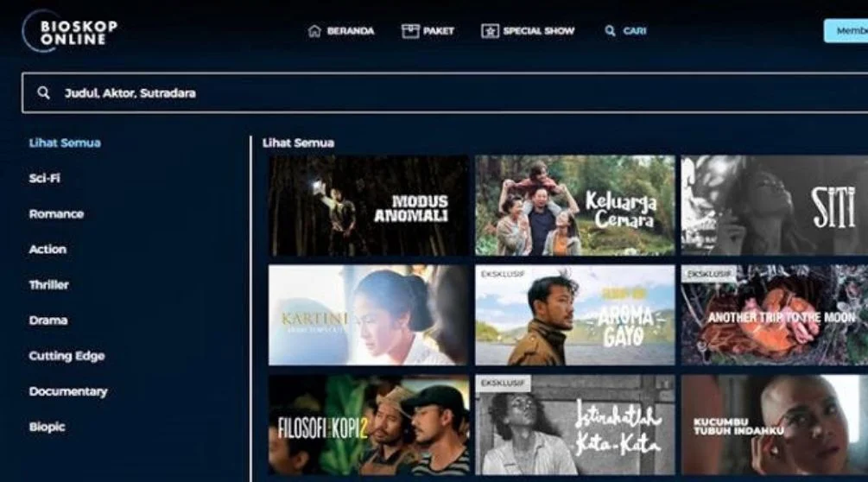Click the Filosofi Kopi 2 thumbnail

point(369,425)
